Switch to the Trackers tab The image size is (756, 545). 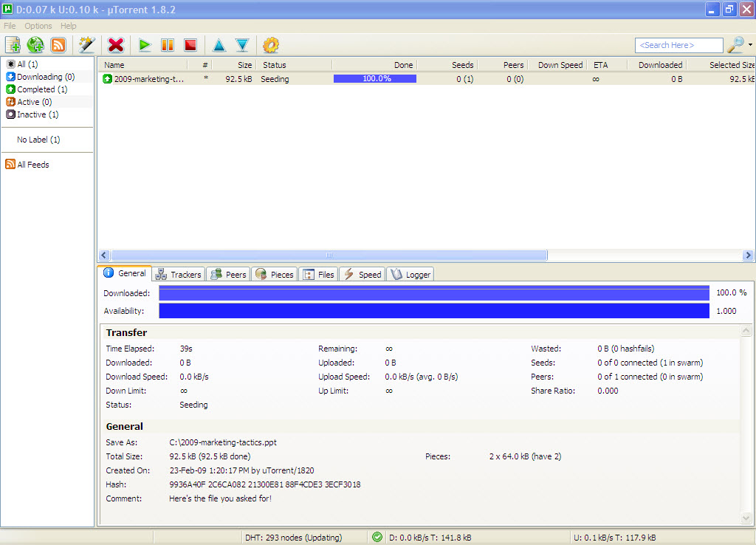179,275
